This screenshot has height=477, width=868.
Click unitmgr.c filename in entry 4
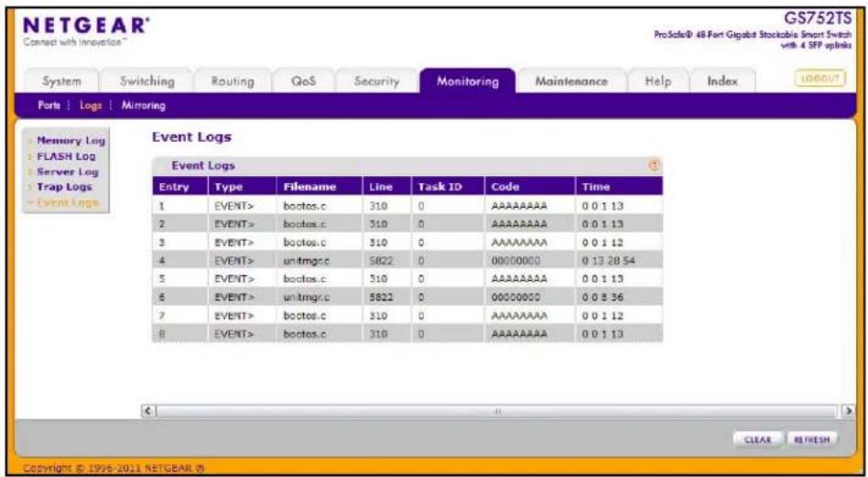coord(307,260)
